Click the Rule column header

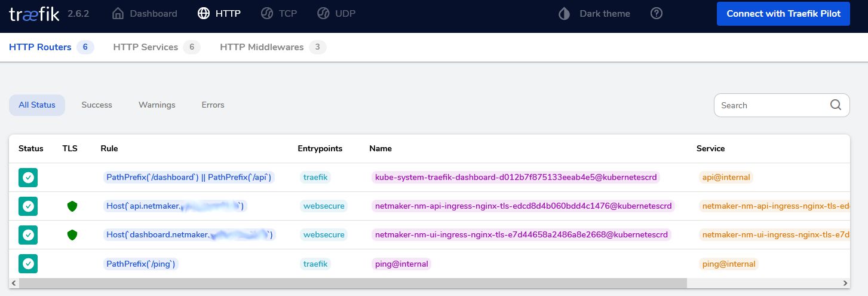pyautogui.click(x=109, y=148)
